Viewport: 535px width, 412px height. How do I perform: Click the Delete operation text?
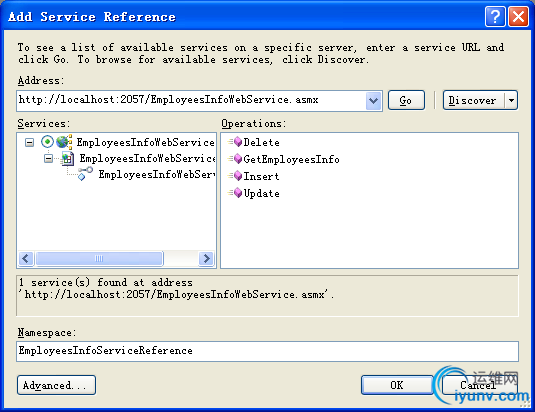[x=261, y=142]
